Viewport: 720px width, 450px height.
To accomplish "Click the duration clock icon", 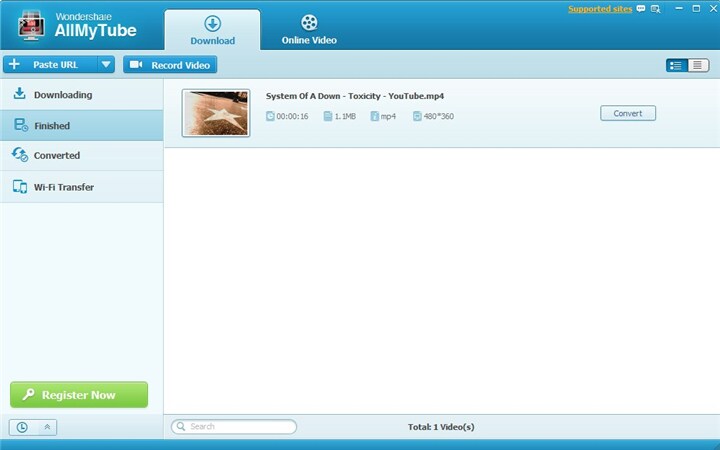I will tap(270, 116).
